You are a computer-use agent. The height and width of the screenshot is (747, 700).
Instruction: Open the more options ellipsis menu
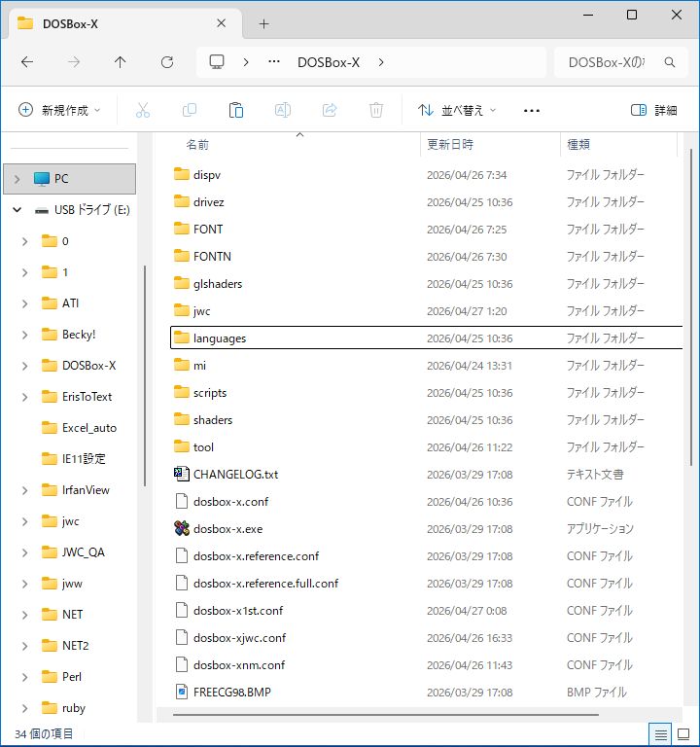[x=531, y=110]
